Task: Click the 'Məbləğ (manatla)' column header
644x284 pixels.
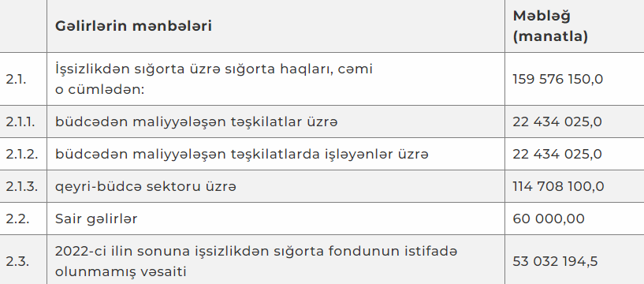Action: point(550,26)
